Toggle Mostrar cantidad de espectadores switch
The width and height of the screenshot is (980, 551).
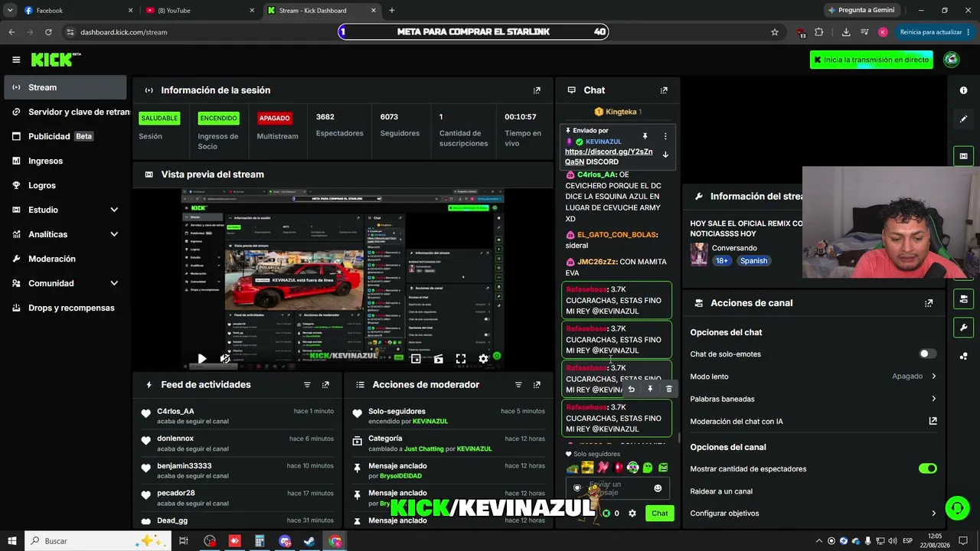point(927,468)
